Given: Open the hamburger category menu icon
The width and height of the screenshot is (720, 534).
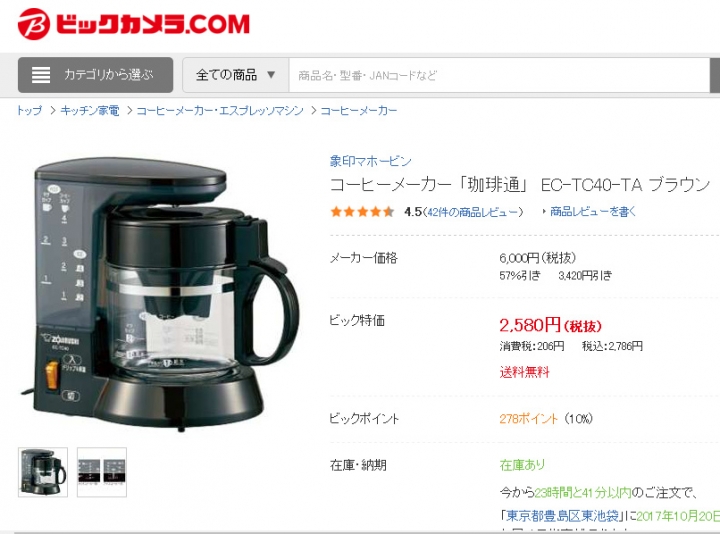Looking at the screenshot, I should (x=41, y=75).
